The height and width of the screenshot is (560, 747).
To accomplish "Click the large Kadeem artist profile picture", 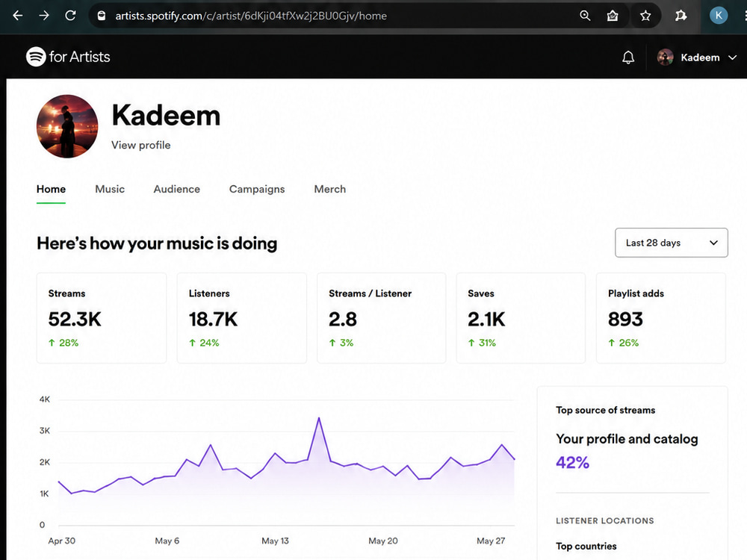I will (67, 126).
